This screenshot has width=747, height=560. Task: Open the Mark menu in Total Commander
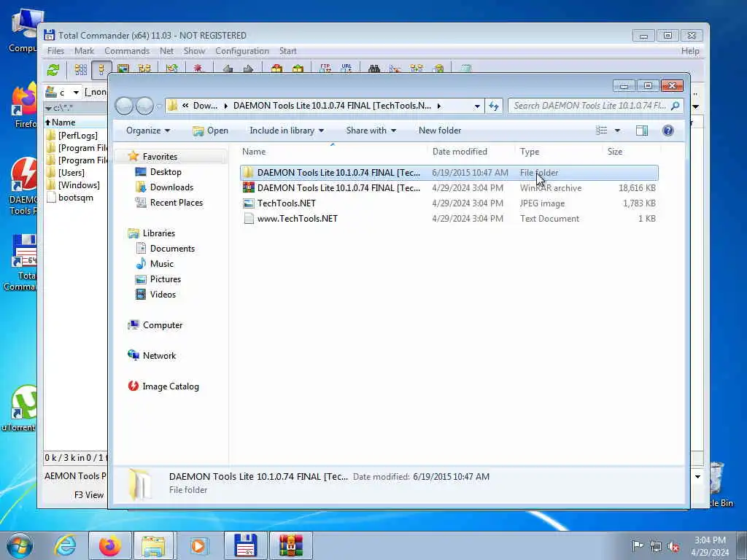tap(85, 51)
